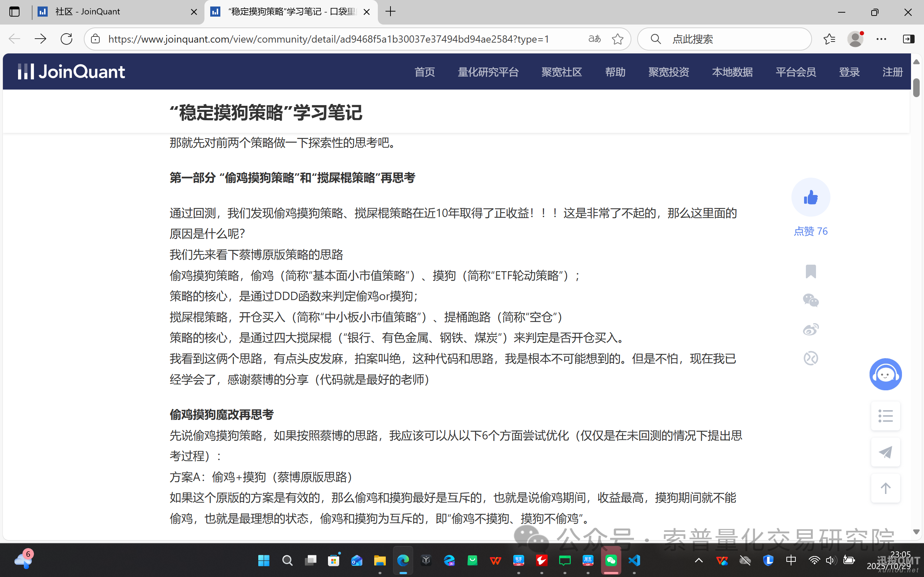This screenshot has height=577, width=924.
Task: Toggle split screen mode in the toolbar
Action: [909, 39]
